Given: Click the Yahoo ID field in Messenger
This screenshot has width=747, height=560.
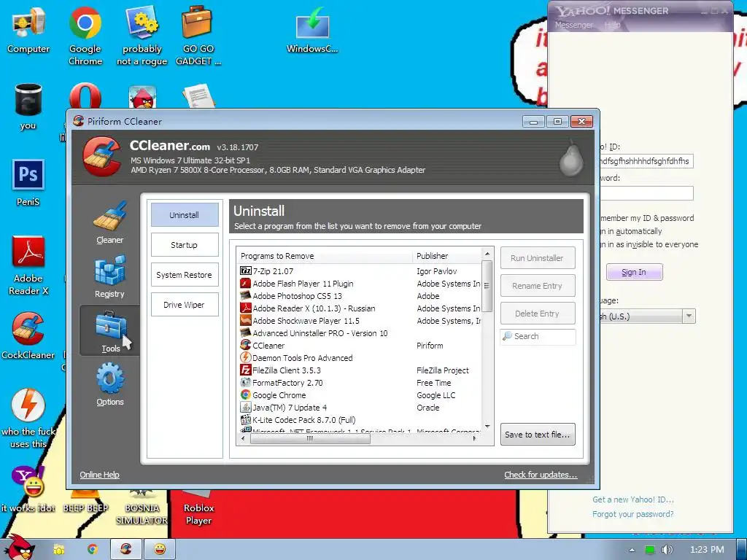Looking at the screenshot, I should (x=646, y=161).
